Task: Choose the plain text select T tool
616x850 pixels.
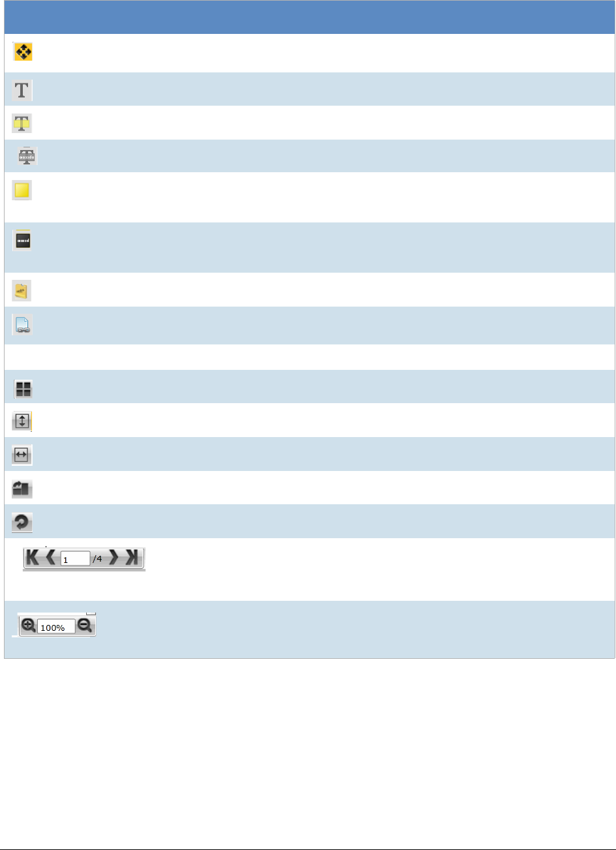Action: pyautogui.click(x=22, y=90)
